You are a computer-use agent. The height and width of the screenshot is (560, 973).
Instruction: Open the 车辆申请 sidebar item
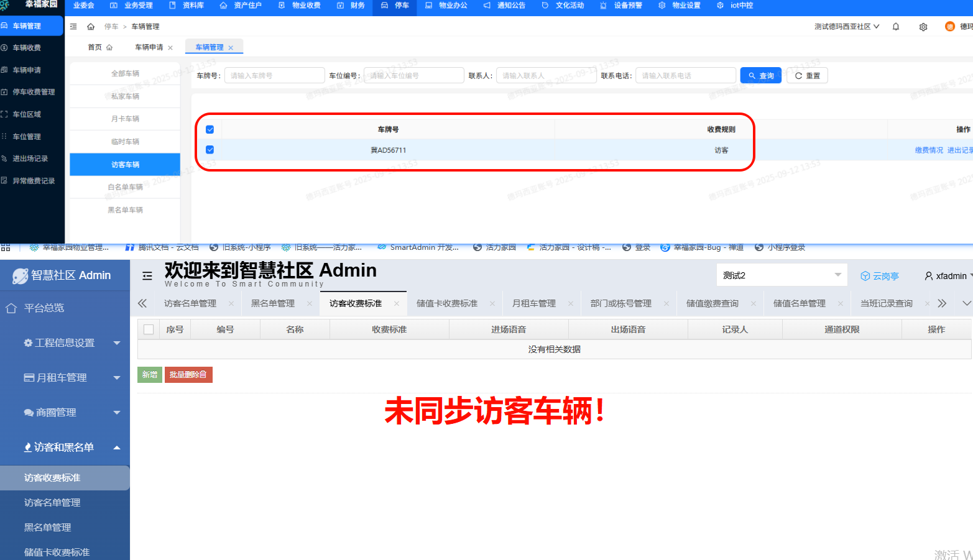pos(32,70)
